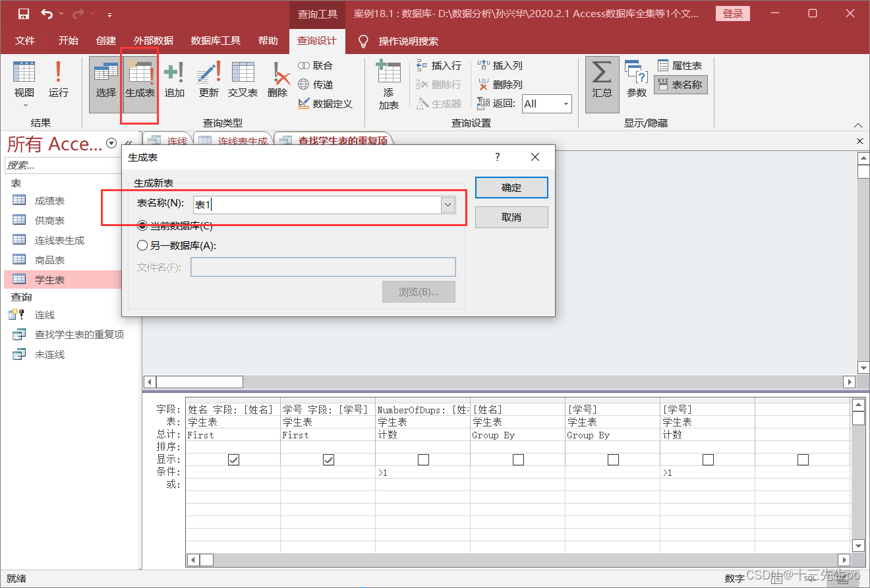Click Delete Columns (删除列)
Image resolution: width=870 pixels, height=588 pixels.
pyautogui.click(x=500, y=84)
